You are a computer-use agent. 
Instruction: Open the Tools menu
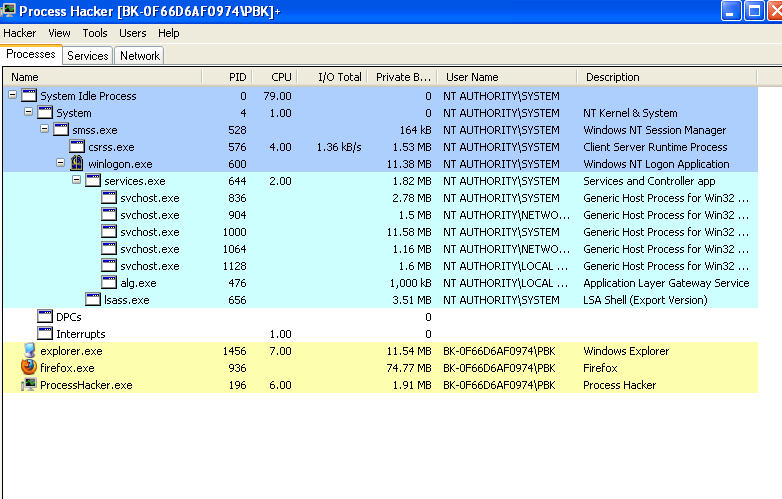(x=95, y=33)
